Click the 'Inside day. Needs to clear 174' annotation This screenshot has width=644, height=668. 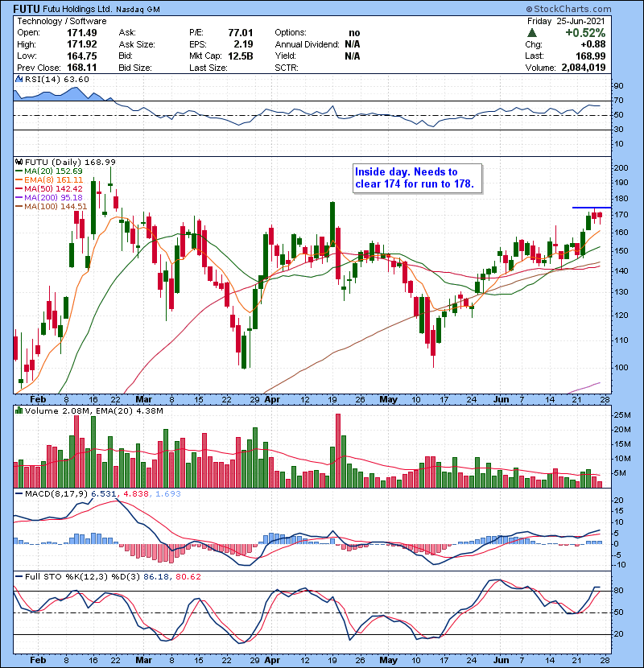pos(417,178)
